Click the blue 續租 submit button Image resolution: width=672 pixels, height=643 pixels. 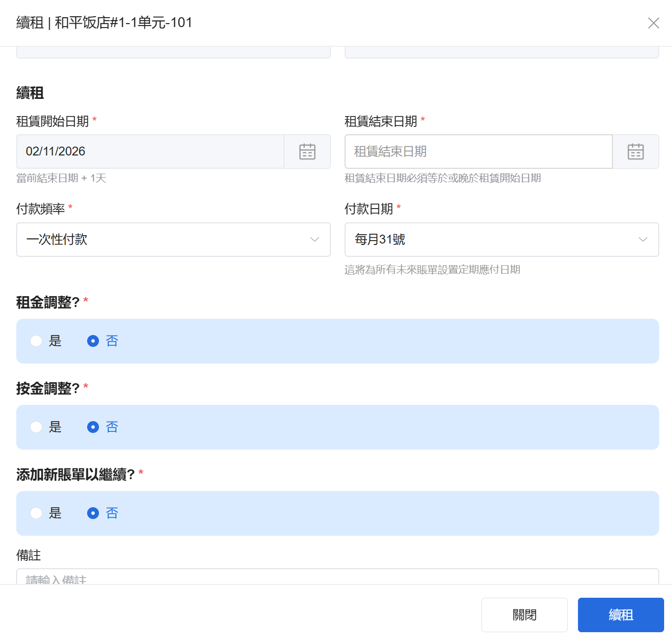[620, 615]
